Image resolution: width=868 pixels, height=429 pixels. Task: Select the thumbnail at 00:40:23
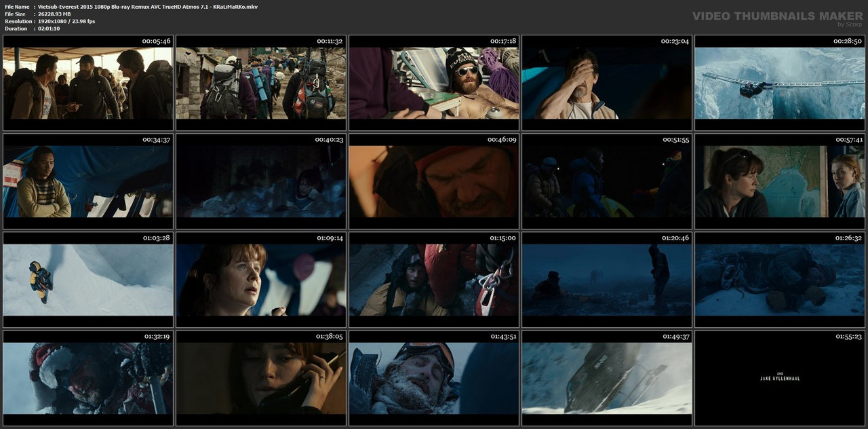pyautogui.click(x=261, y=181)
